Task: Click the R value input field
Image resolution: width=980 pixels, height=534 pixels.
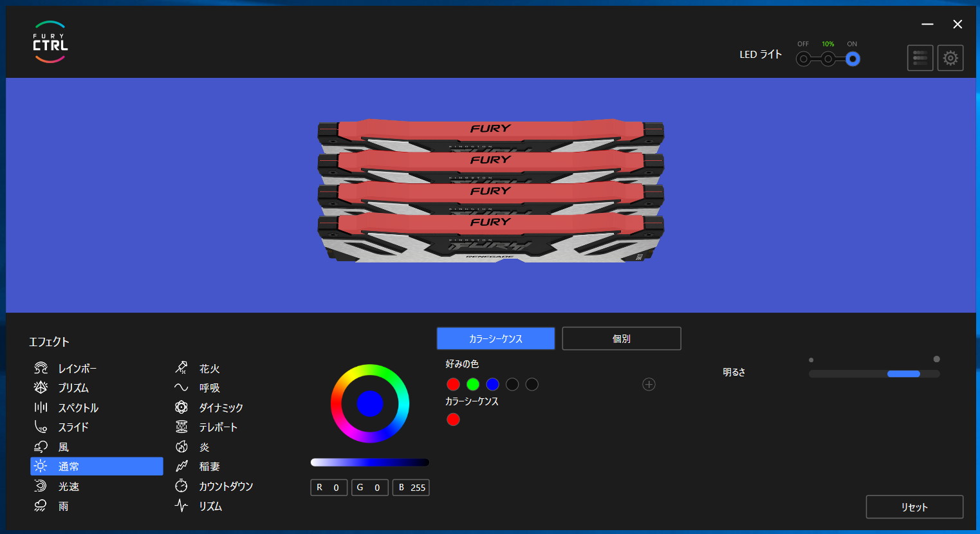Action: click(329, 488)
